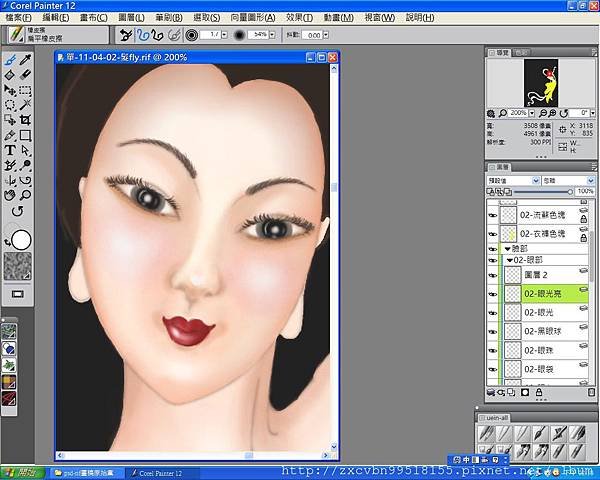This screenshot has height=480, width=600.
Task: Open the navigator zoom level dropdown
Action: point(532,113)
